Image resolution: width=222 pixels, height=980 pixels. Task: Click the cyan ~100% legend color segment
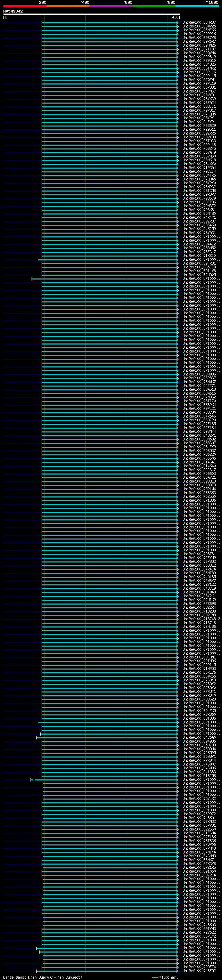pyautogui.click(x=197, y=6)
